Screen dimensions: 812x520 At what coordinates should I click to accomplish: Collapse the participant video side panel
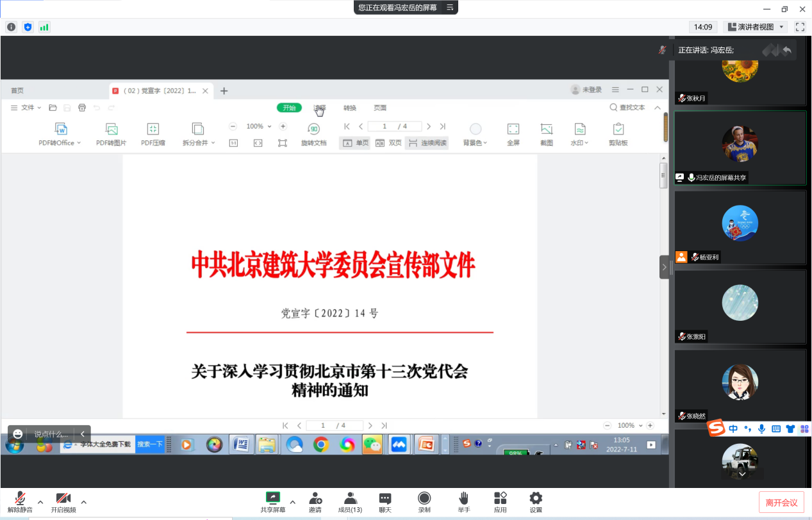point(665,267)
